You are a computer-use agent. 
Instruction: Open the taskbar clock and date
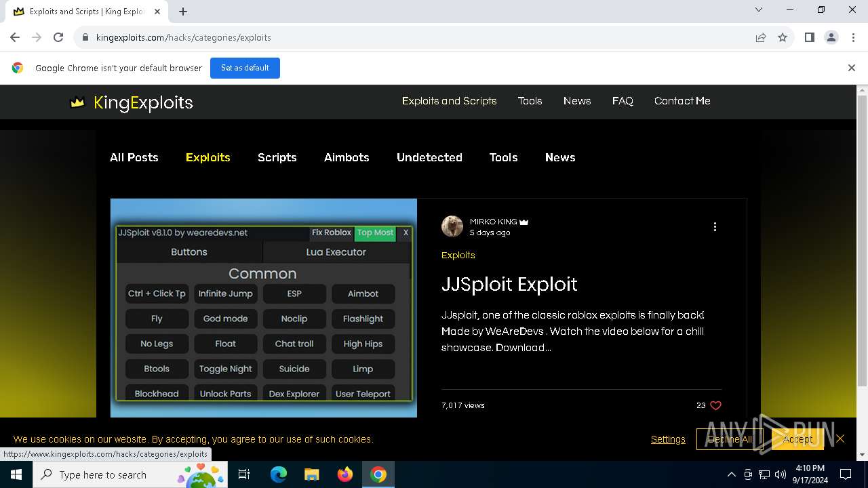[810, 474]
